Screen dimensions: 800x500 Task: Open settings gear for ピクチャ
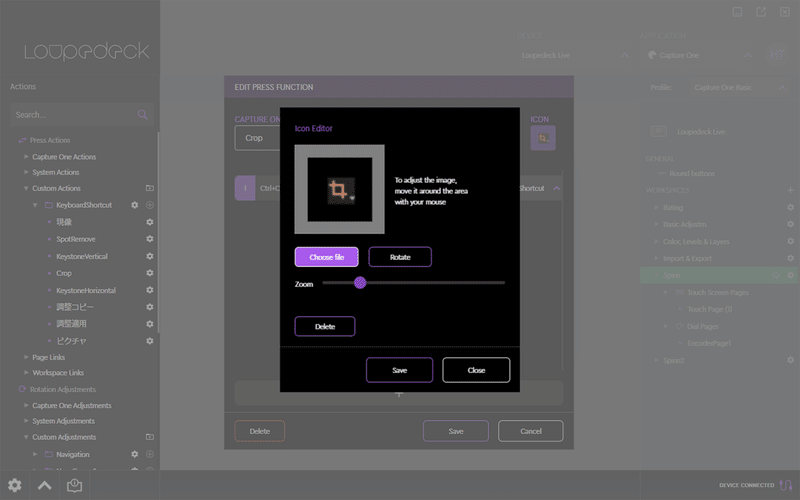[150, 341]
